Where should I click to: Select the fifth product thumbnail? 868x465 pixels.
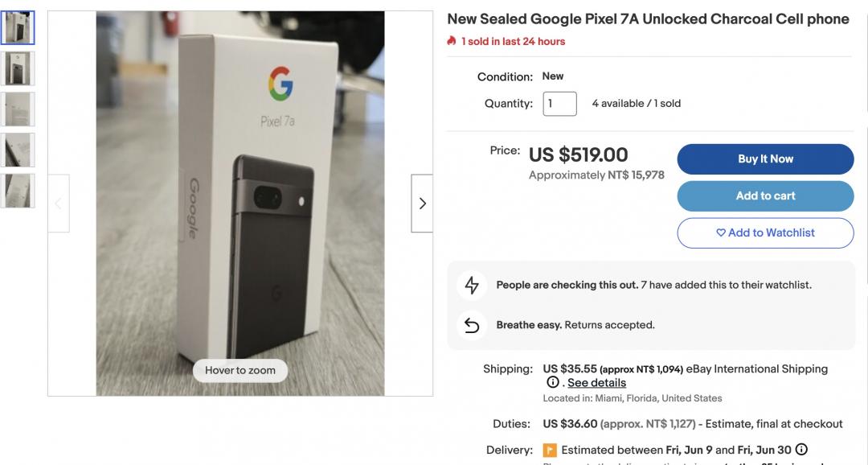[x=18, y=191]
